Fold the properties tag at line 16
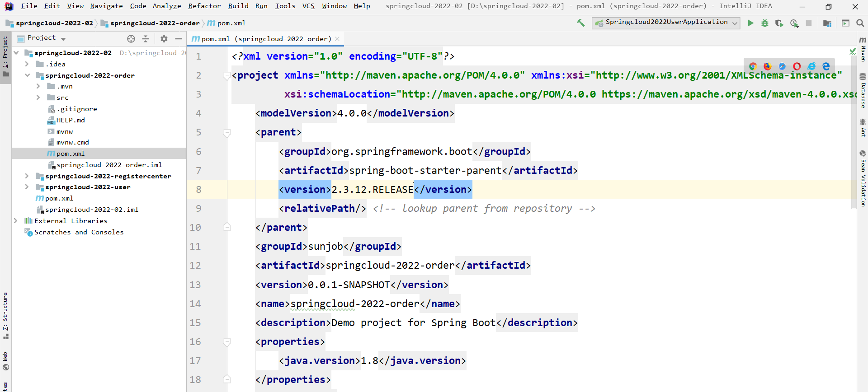 (227, 342)
